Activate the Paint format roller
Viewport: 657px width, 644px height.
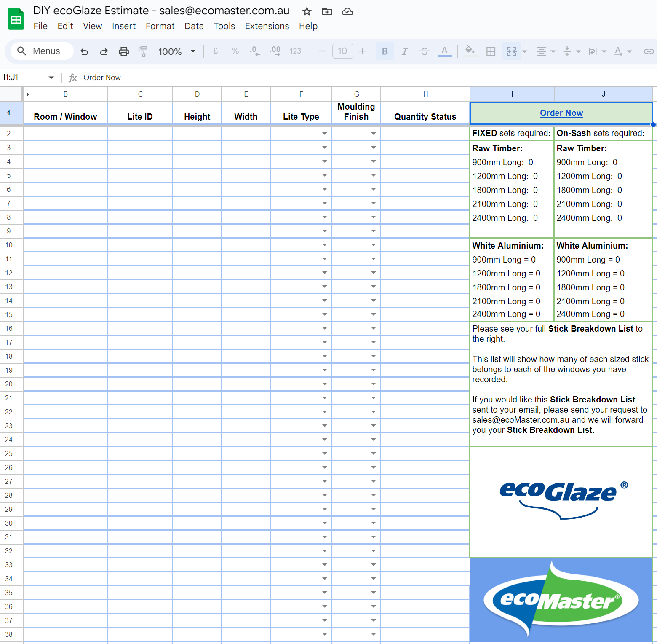click(x=143, y=51)
